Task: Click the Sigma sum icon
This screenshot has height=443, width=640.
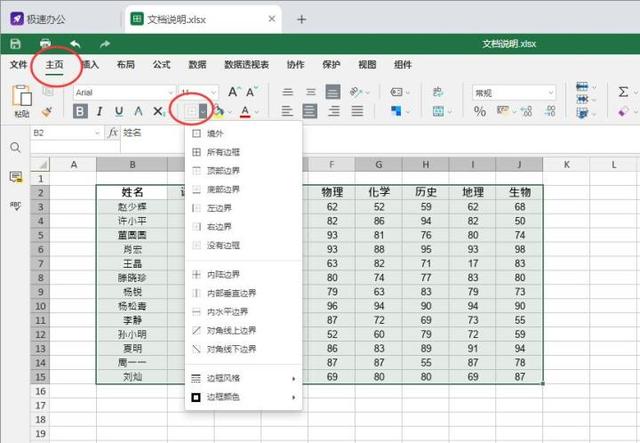Action: [623, 92]
